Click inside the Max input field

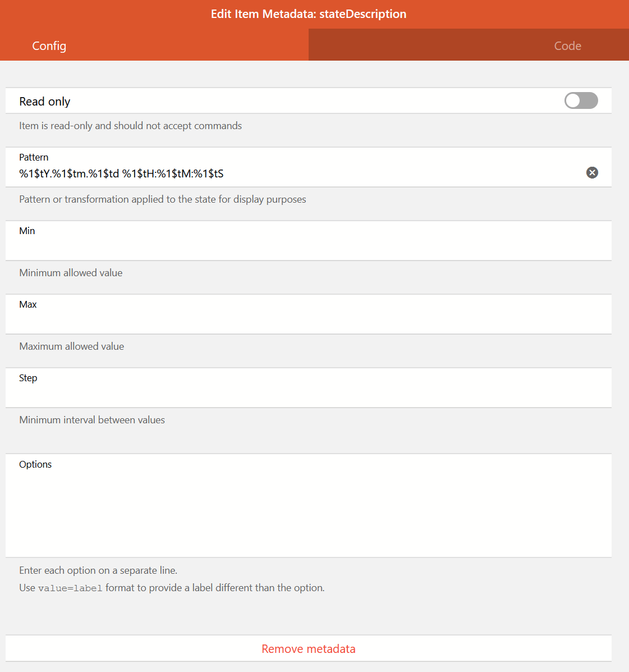pos(224,320)
